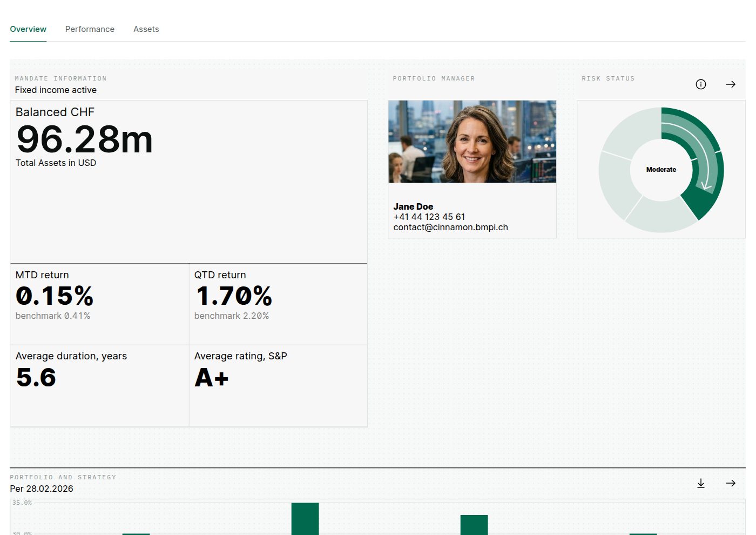Click the contact@cinnamon.bmpi.ch email address

coord(451,228)
